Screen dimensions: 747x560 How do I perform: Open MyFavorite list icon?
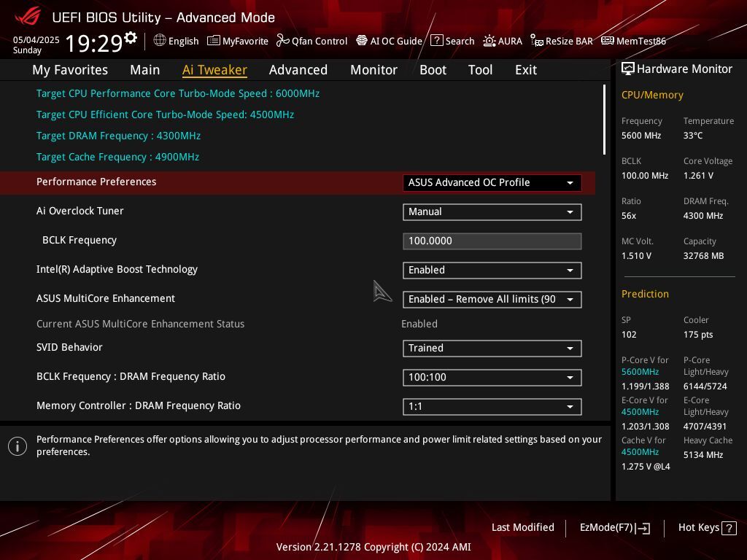pos(214,41)
